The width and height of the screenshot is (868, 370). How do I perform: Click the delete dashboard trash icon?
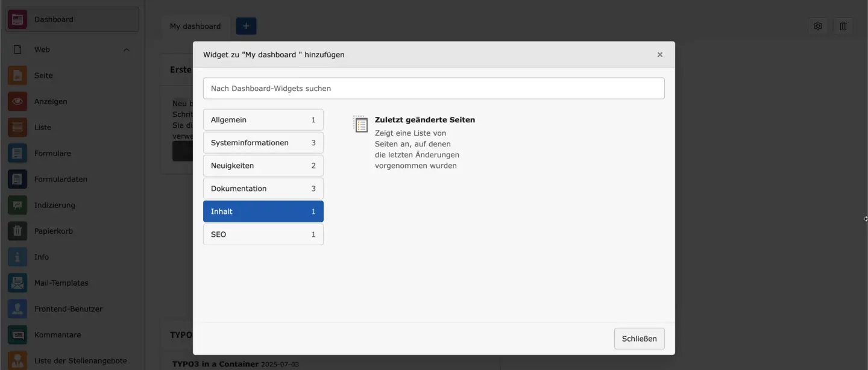[x=843, y=26]
